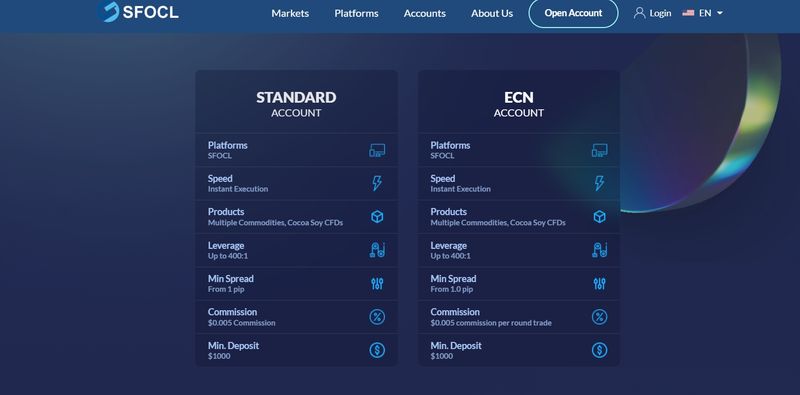Screen dimensions: 800x395
Task: Click 'SFOCL' platform value in Standard account
Action: [220, 156]
